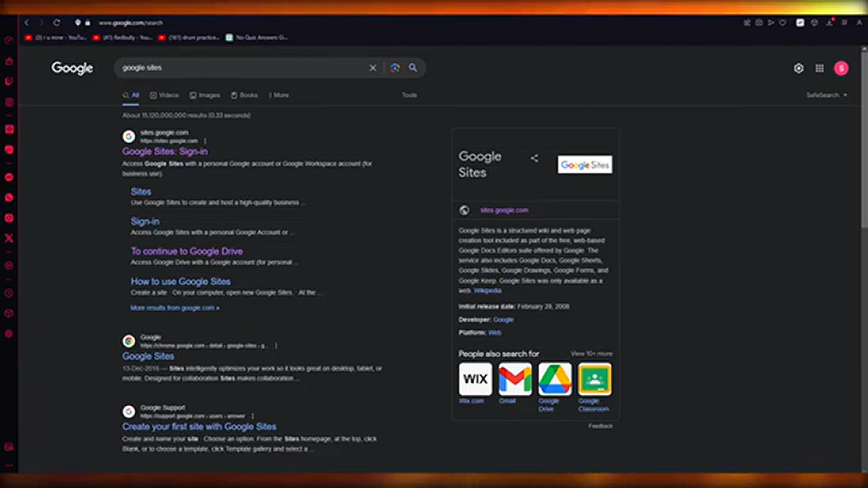Click the heart bookmark icon in address bar

click(x=783, y=23)
